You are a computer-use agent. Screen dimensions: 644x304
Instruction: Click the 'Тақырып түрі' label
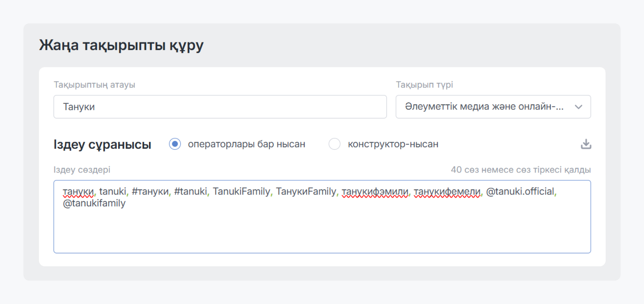pyautogui.click(x=424, y=85)
